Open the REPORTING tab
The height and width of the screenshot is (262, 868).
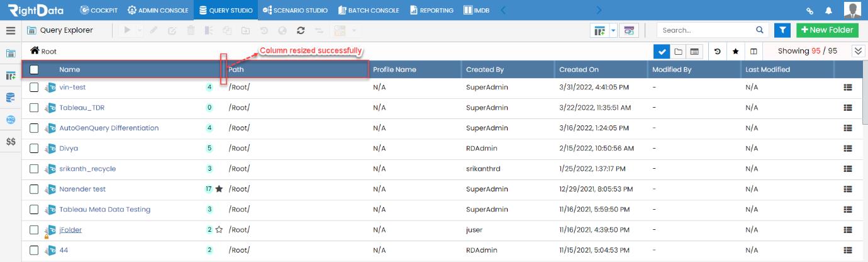[432, 11]
